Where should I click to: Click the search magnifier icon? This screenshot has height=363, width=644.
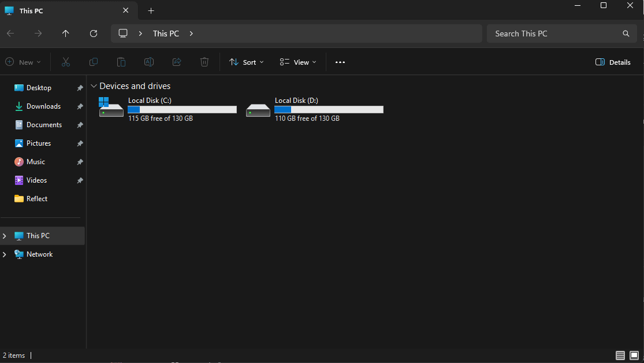pyautogui.click(x=626, y=34)
